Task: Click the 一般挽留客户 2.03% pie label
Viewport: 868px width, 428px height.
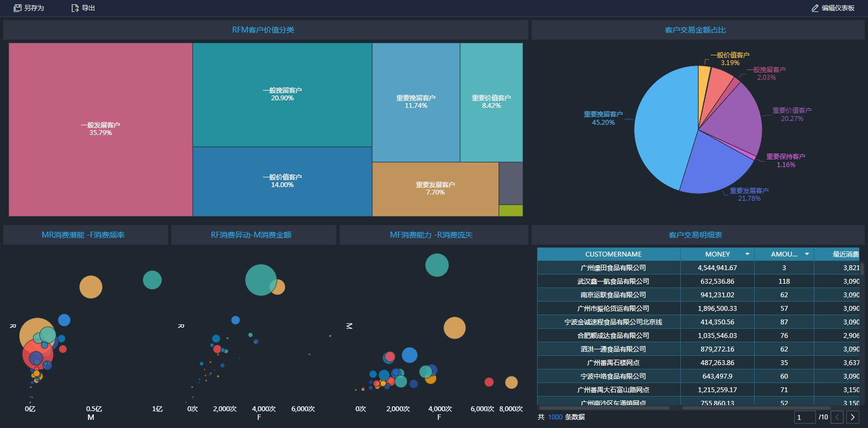Action: (x=766, y=74)
